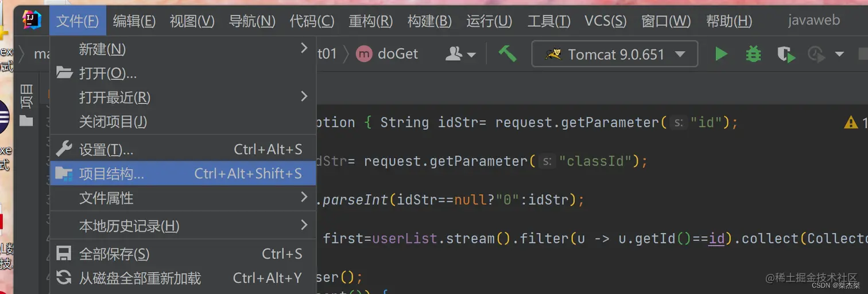868x294 pixels.
Task: Expand the 打开最近(R) submenu
Action: 183,98
